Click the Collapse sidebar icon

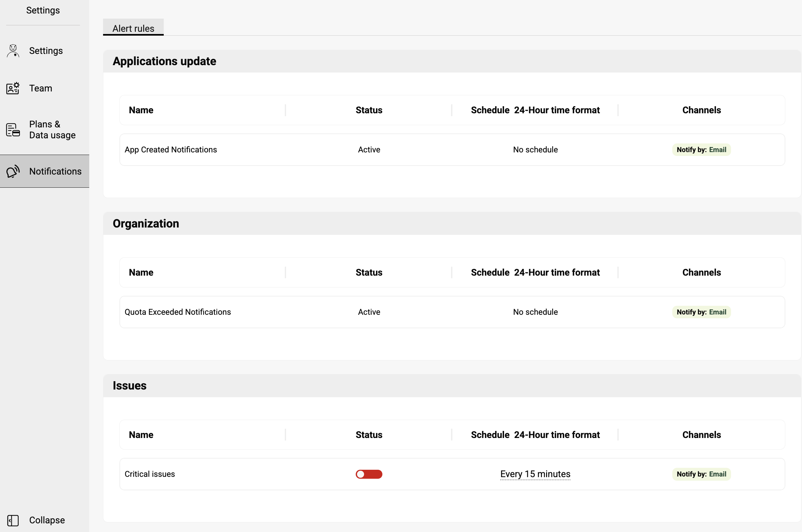click(x=13, y=520)
